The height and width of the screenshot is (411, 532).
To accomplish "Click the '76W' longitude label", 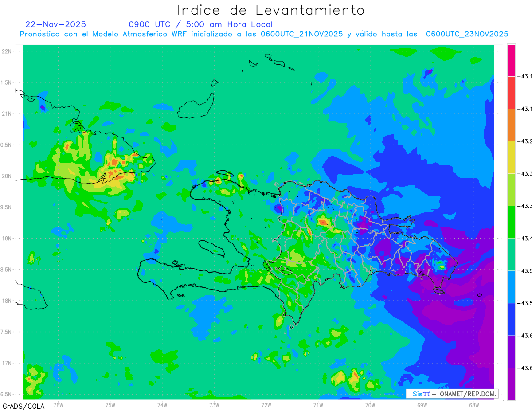I will 58,405.
